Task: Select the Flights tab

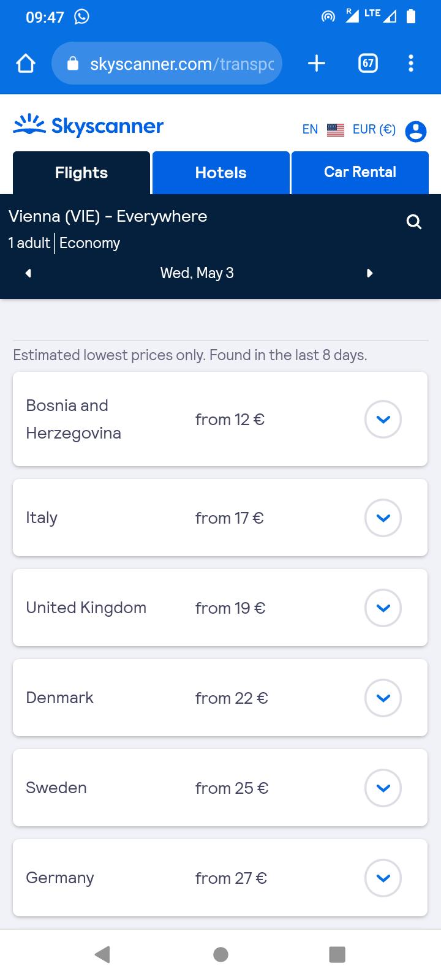Action: click(x=81, y=173)
